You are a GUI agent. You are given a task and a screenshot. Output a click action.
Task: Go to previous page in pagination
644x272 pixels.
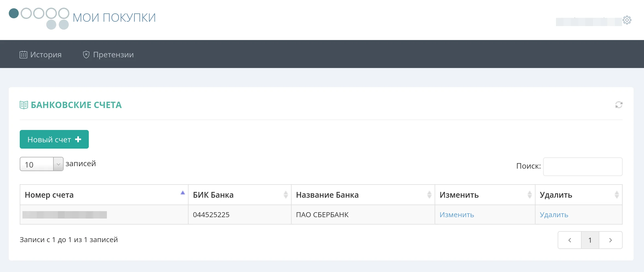point(569,240)
